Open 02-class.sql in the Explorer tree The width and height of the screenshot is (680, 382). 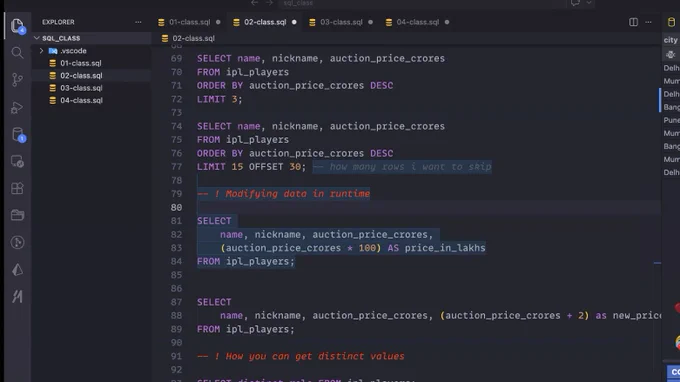82,75
